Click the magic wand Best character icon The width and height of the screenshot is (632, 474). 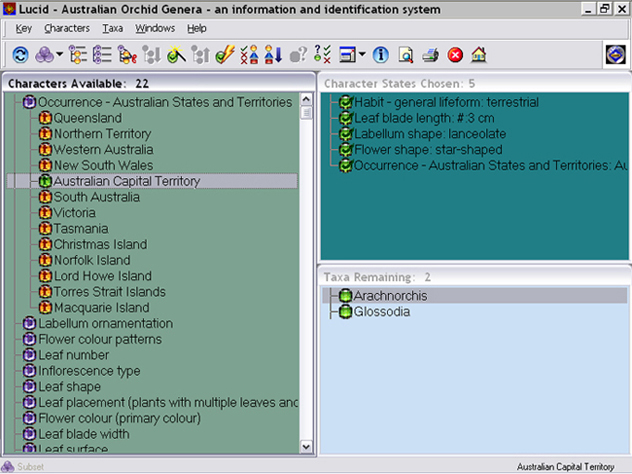point(176,55)
